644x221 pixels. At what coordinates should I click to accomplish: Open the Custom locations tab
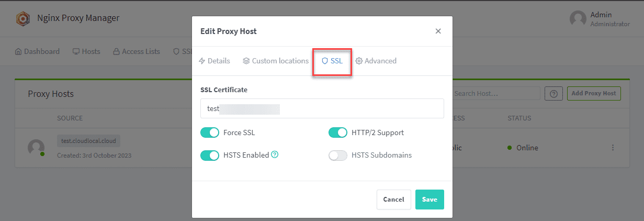276,61
